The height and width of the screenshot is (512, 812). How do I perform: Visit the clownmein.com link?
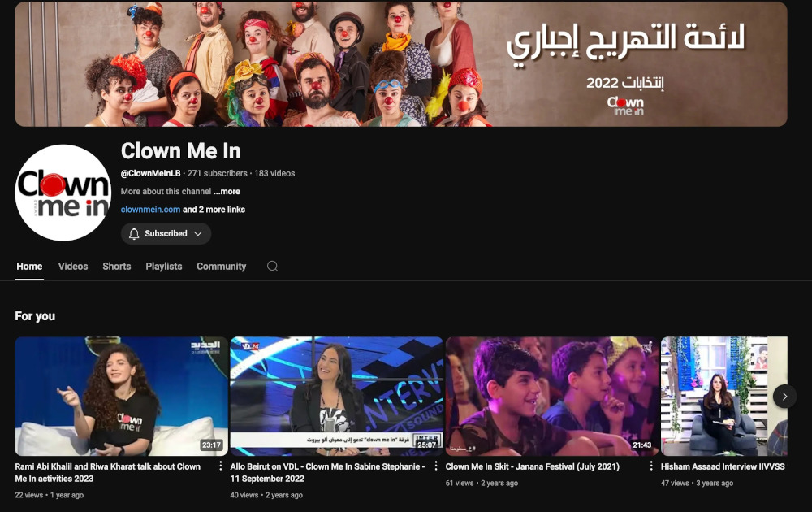click(x=150, y=210)
